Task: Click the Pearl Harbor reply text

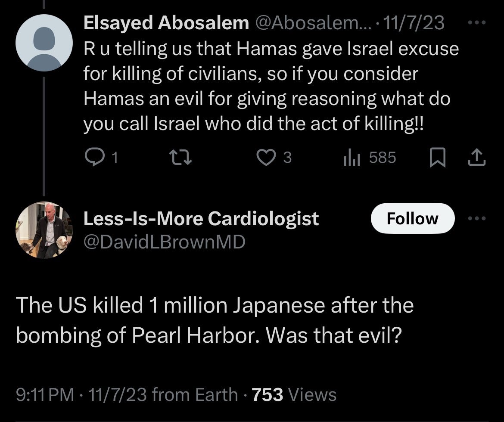Action: pyautogui.click(x=215, y=320)
